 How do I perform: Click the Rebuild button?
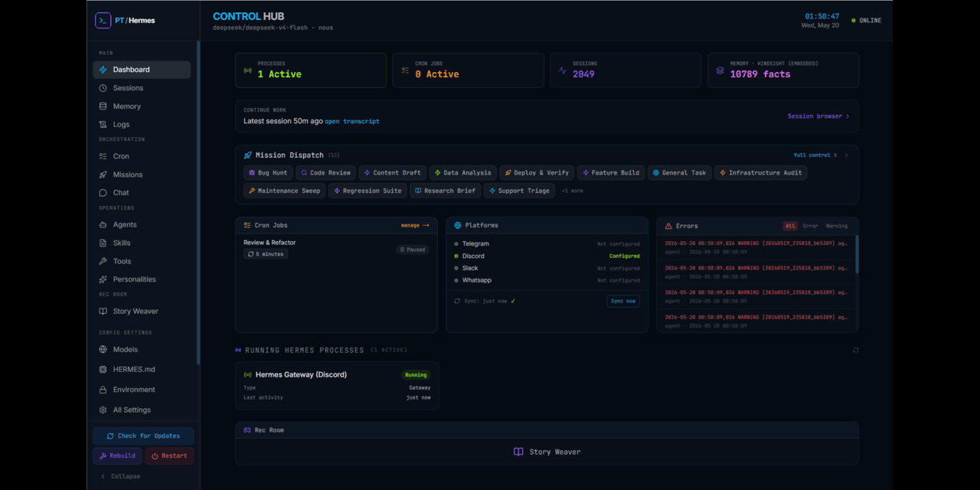[x=117, y=456]
